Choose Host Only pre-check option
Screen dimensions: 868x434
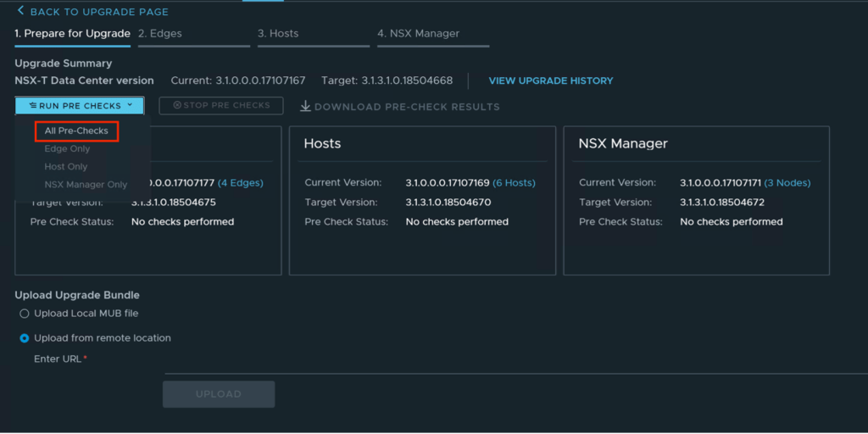point(66,167)
